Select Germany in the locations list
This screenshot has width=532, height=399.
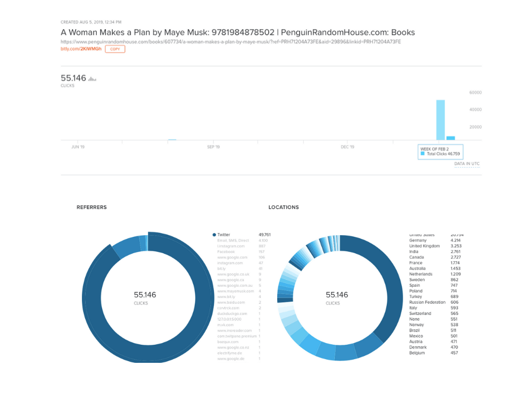coord(418,240)
